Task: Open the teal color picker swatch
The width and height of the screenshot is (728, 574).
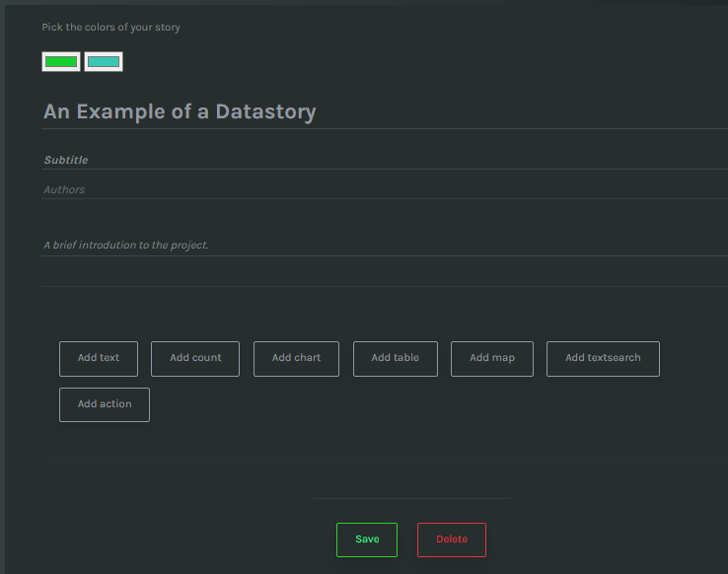Action: pos(104,62)
